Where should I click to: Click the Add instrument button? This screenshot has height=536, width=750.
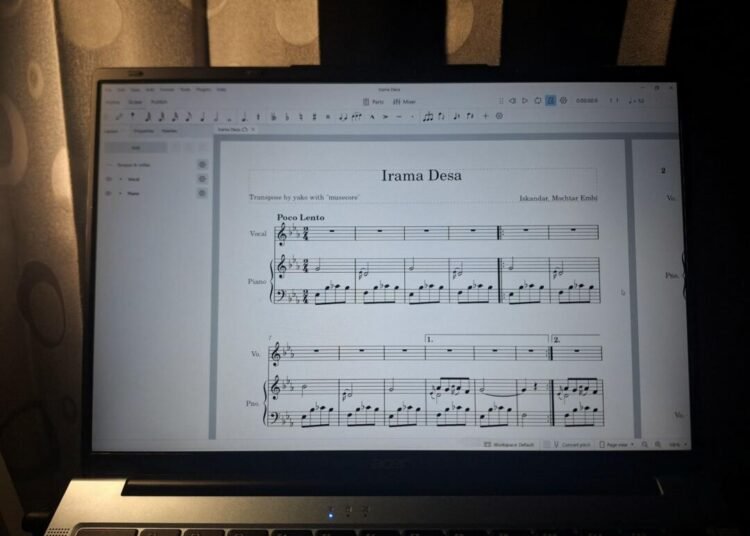pos(136,147)
